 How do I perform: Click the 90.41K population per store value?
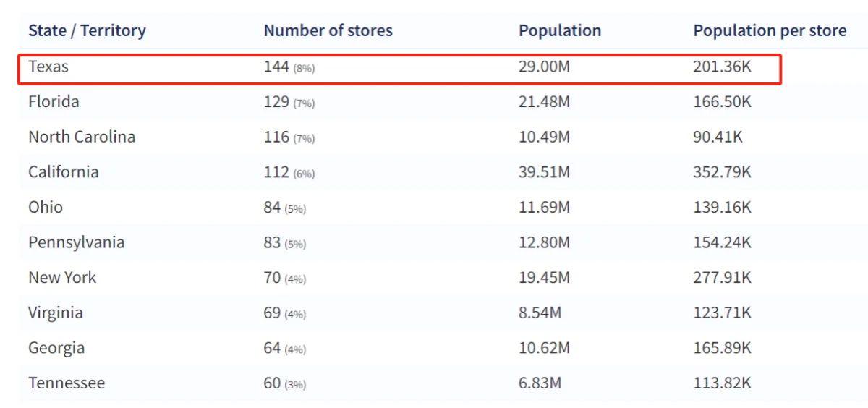(718, 137)
